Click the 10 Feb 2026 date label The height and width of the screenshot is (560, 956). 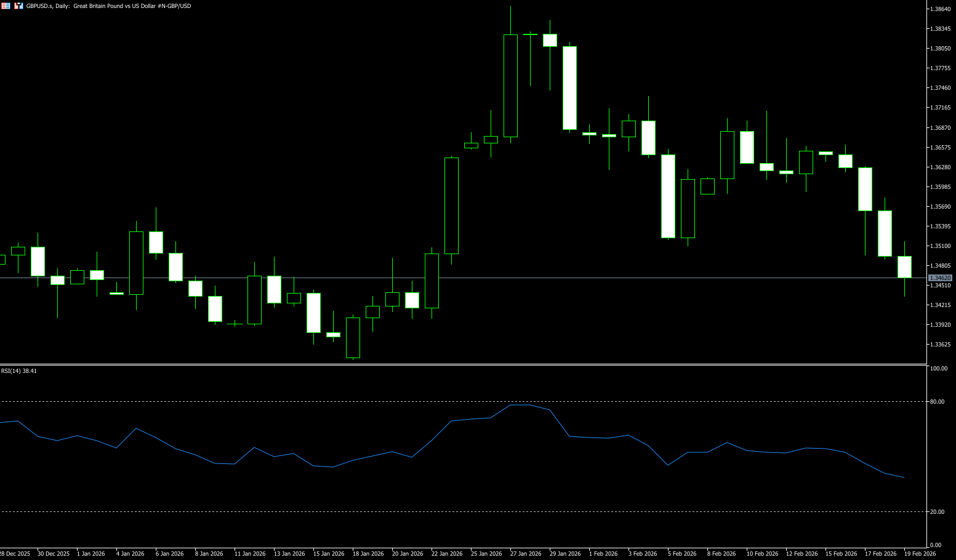(x=762, y=554)
